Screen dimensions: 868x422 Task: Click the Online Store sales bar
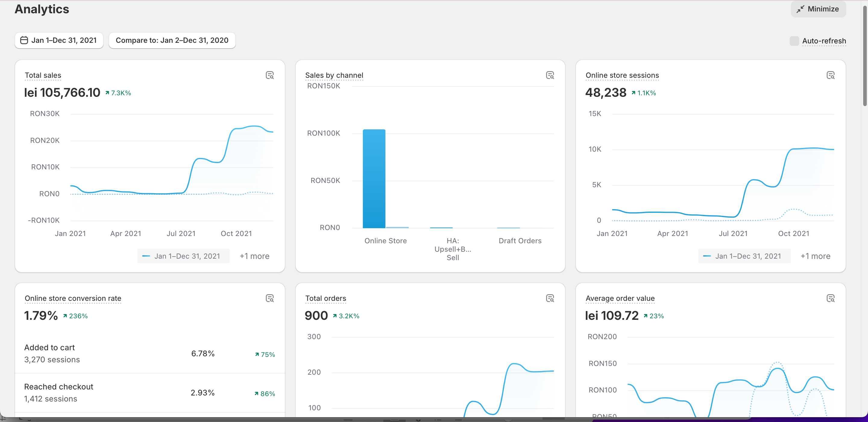[374, 179]
